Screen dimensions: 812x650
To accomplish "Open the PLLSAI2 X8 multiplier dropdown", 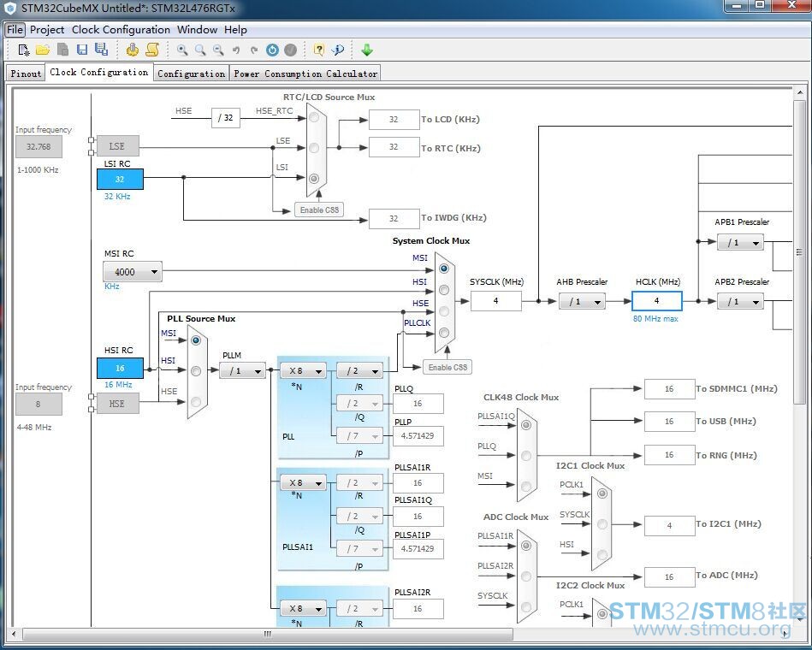I will point(304,608).
